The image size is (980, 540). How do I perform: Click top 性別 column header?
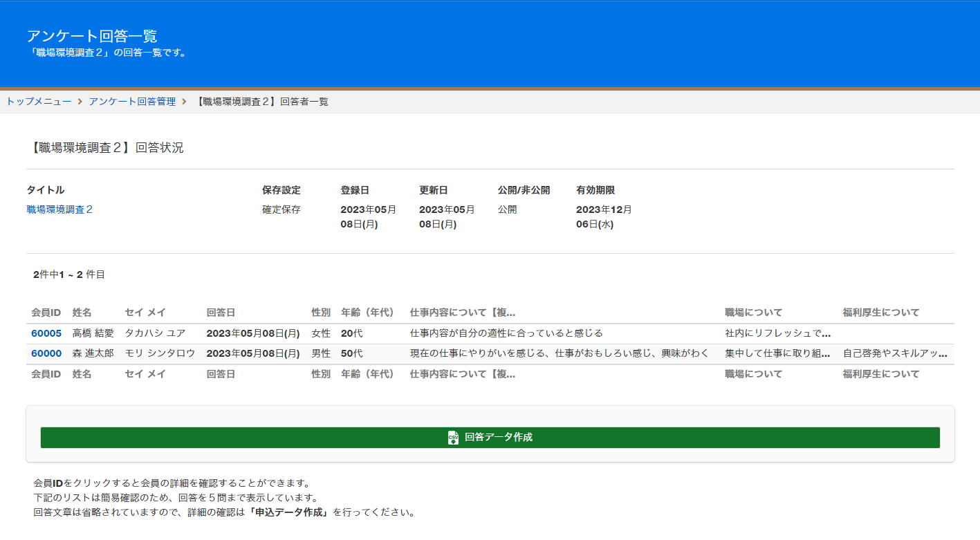[x=321, y=313]
